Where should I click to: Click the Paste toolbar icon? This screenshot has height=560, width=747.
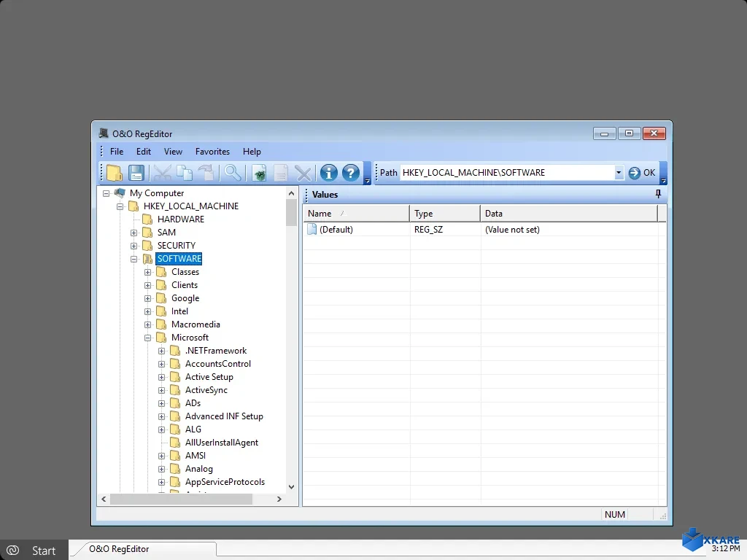pyautogui.click(x=206, y=173)
